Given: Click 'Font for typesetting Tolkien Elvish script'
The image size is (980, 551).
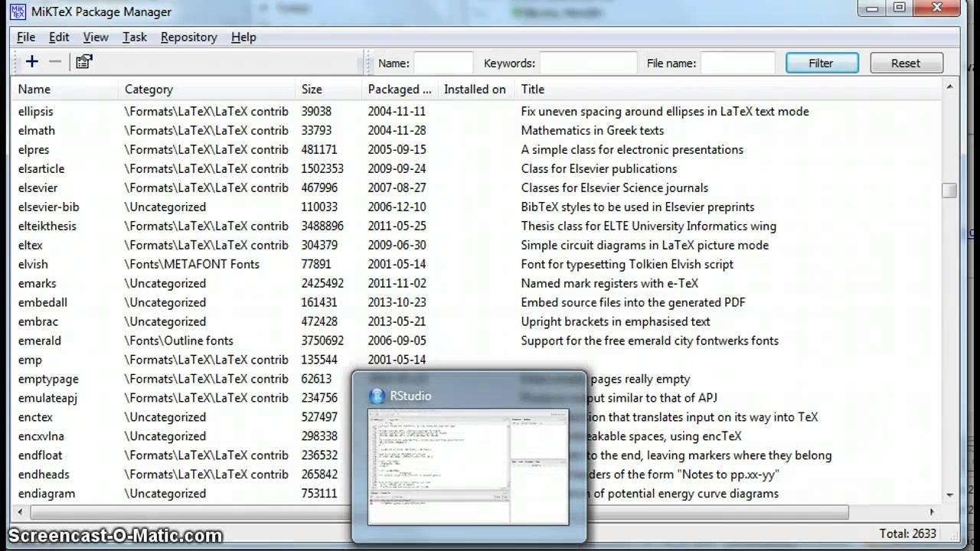Looking at the screenshot, I should (627, 264).
